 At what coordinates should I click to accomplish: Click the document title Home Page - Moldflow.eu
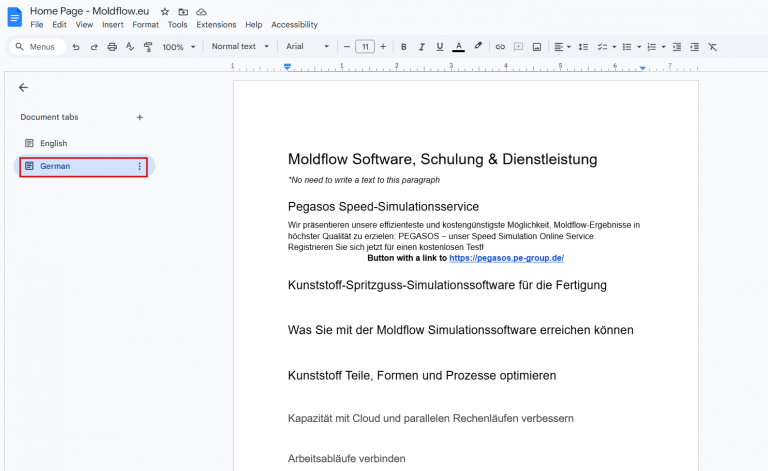90,11
